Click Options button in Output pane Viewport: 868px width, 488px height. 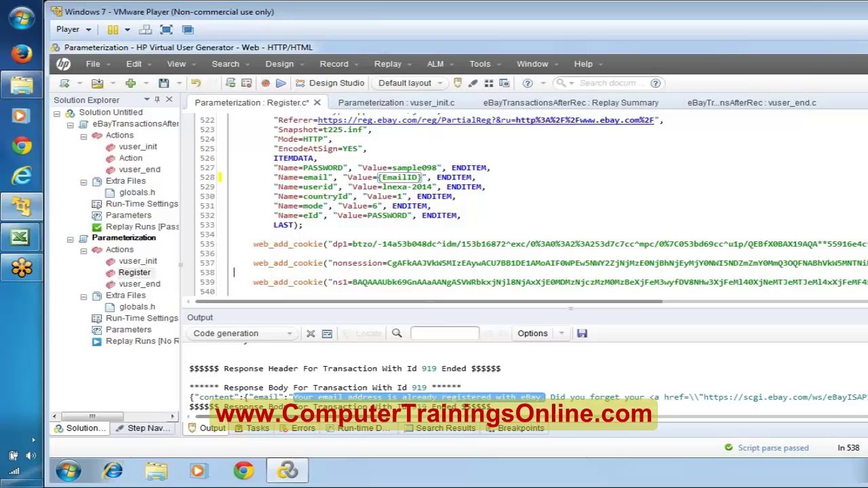click(532, 333)
